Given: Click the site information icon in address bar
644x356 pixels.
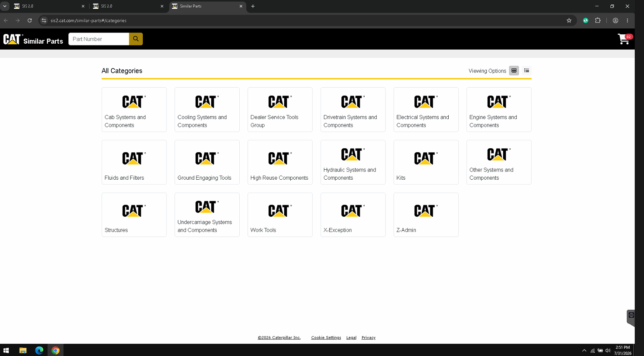Looking at the screenshot, I should click(44, 20).
